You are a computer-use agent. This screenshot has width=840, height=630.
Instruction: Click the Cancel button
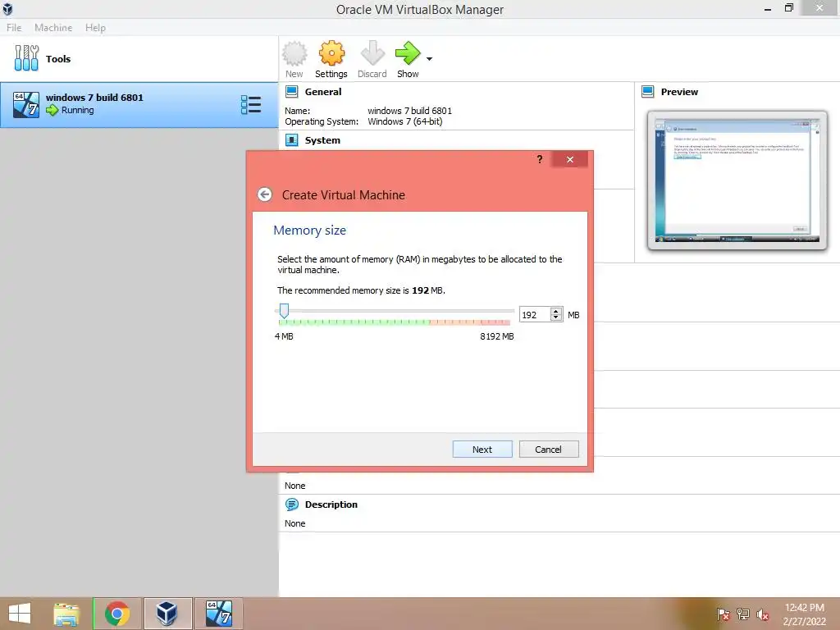[549, 450]
